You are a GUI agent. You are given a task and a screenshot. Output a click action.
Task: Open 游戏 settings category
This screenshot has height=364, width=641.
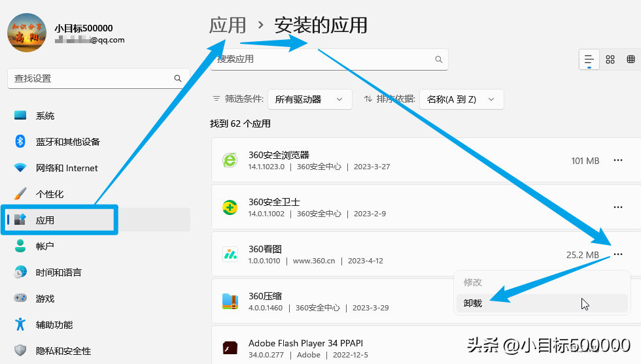click(45, 299)
